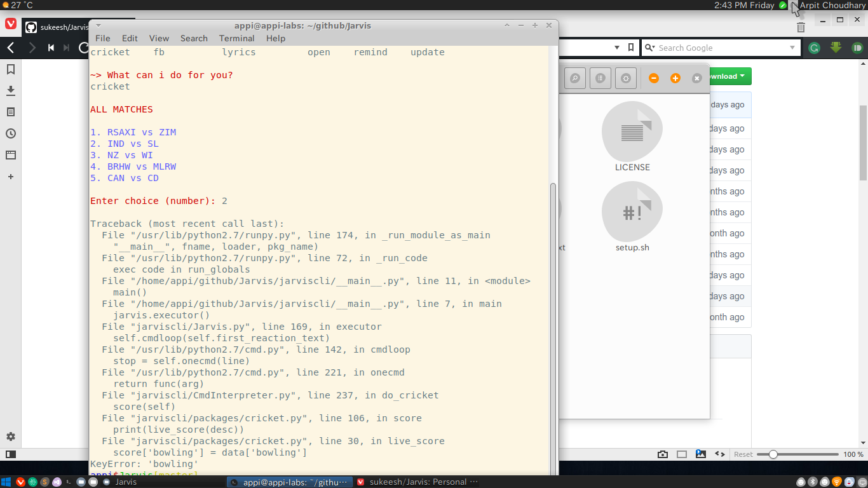The image size is (868, 488).
Task: Open the Downloads panel in the sidebar
Action: tap(10, 91)
